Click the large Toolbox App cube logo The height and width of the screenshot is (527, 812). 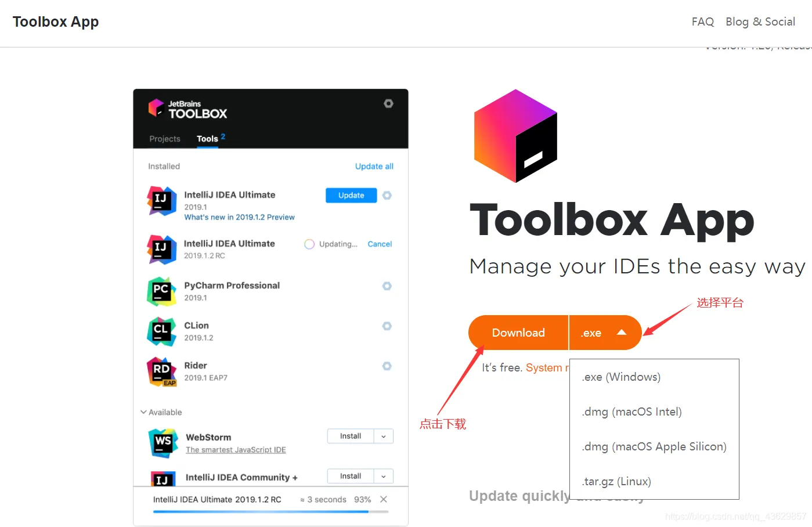[515, 136]
